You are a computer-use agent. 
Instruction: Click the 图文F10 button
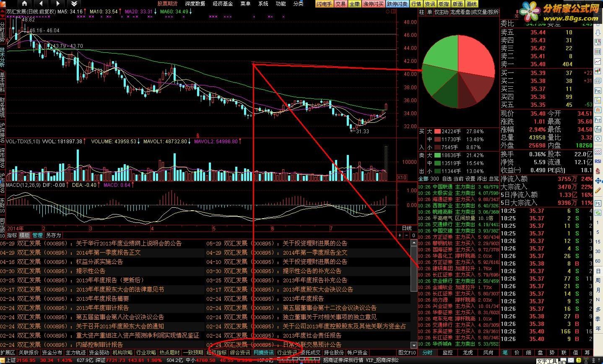(407, 353)
